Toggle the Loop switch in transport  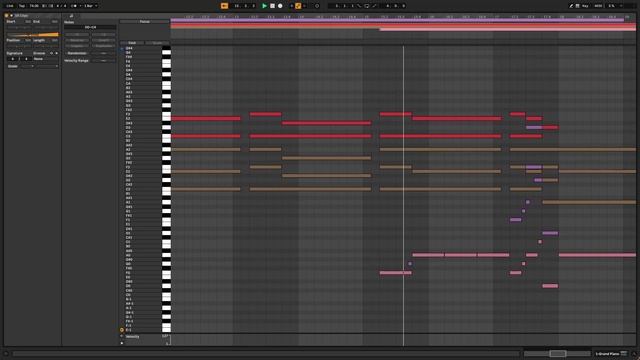367,6
